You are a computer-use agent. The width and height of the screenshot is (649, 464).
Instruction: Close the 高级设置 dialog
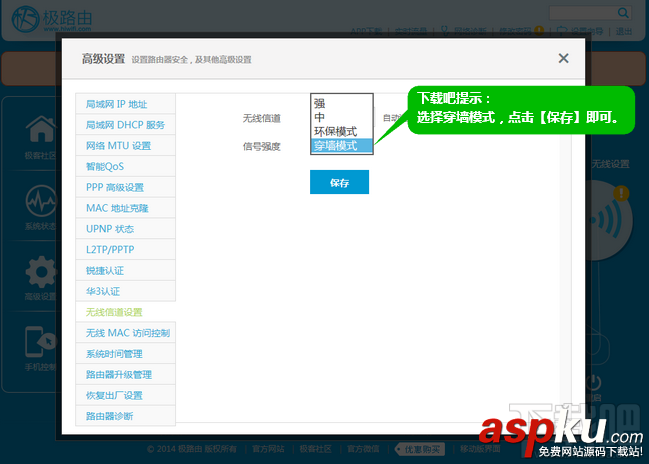tap(563, 58)
